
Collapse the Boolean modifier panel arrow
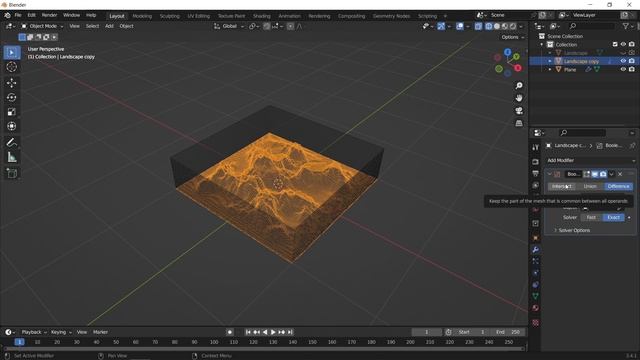[549, 174]
